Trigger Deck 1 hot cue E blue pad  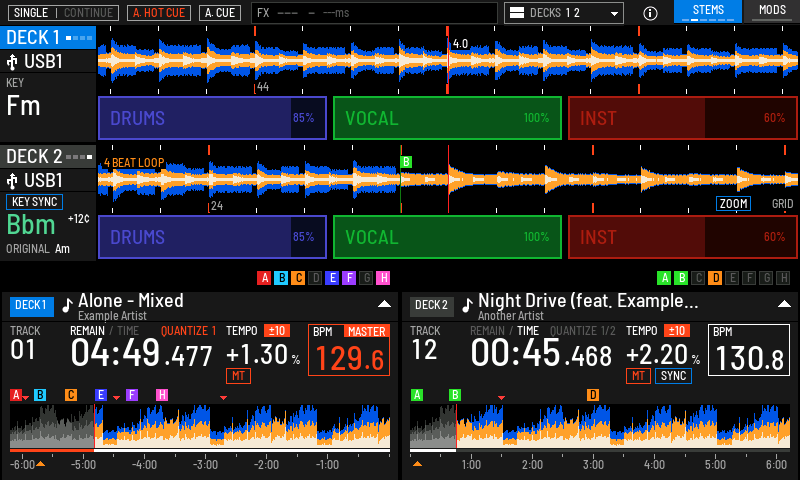(332, 278)
